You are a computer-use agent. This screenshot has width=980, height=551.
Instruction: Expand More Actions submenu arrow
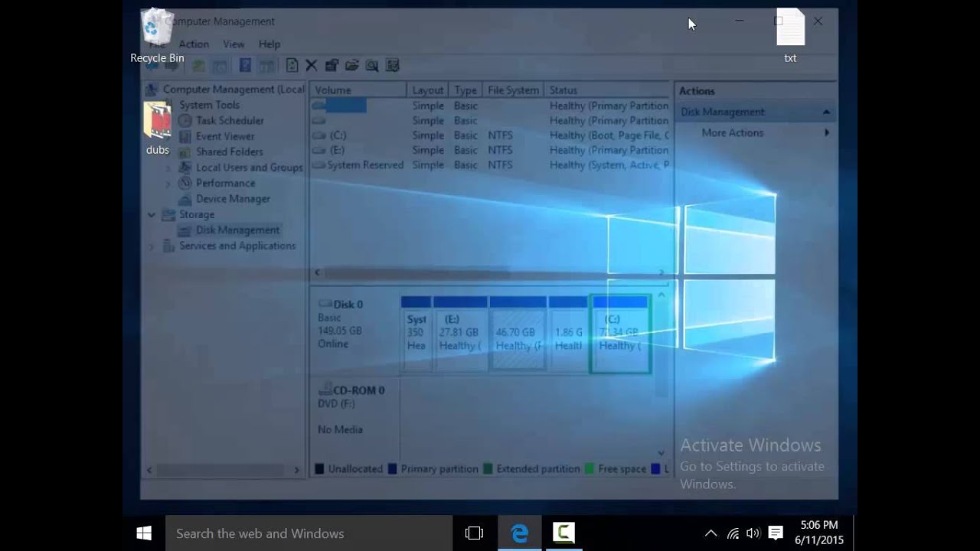(827, 132)
